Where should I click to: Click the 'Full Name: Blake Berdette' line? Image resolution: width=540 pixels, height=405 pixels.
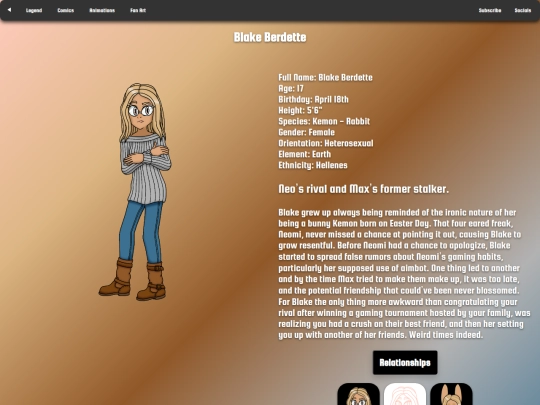point(325,77)
